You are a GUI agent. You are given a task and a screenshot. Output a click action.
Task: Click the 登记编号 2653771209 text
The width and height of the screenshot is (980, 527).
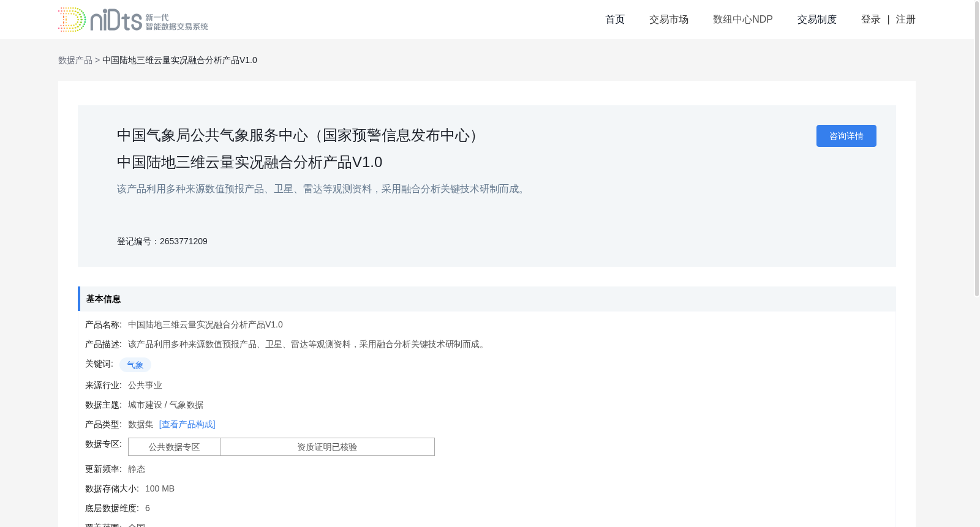(x=162, y=241)
